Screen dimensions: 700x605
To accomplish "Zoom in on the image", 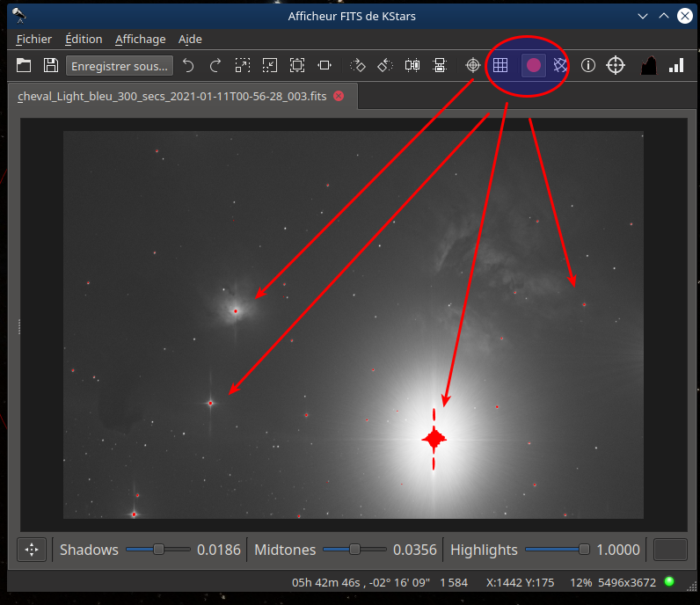I will point(243,66).
